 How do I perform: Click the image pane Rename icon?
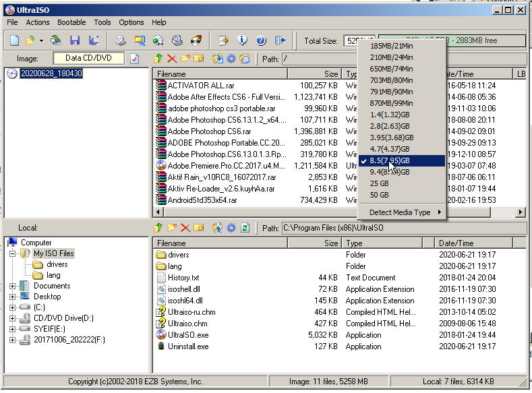pyautogui.click(x=198, y=59)
